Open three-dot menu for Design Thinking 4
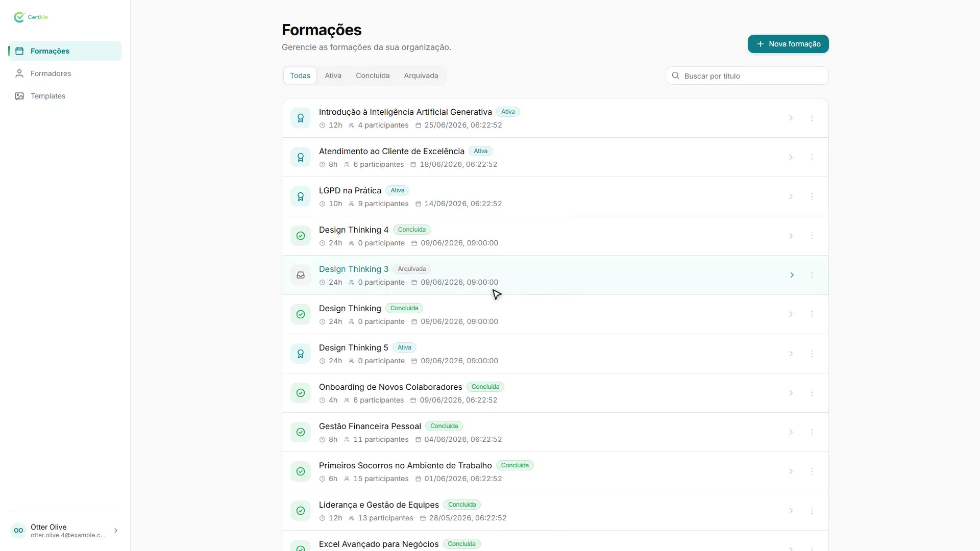 click(812, 236)
